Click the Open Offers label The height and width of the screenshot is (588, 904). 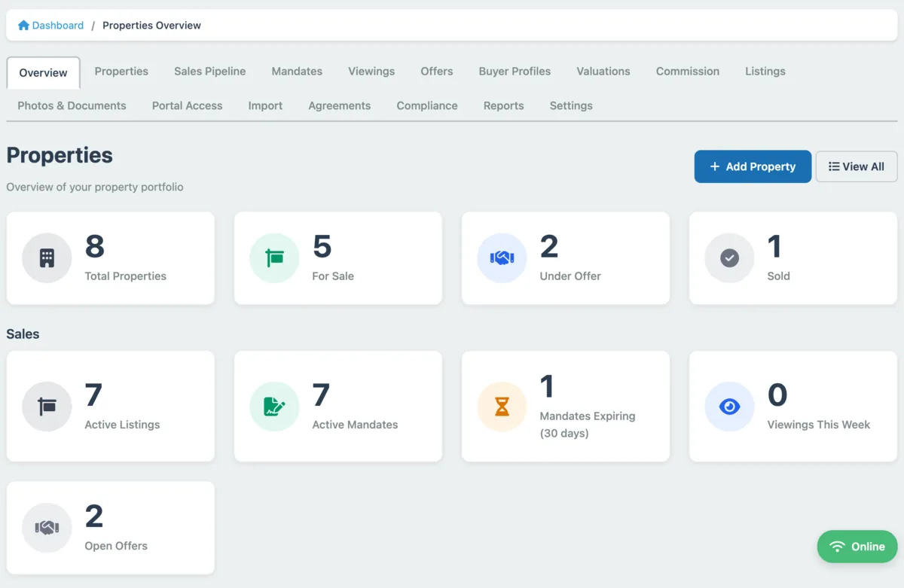click(116, 546)
